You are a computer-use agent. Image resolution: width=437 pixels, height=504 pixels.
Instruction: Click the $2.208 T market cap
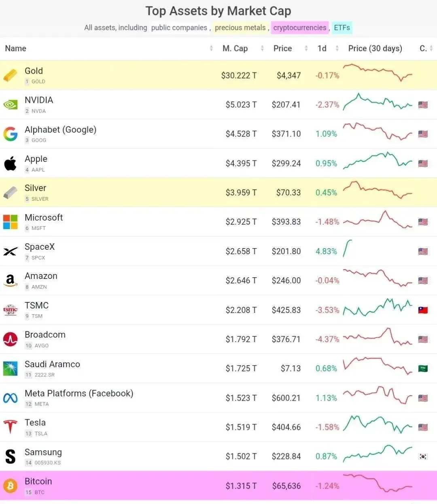pyautogui.click(x=241, y=310)
